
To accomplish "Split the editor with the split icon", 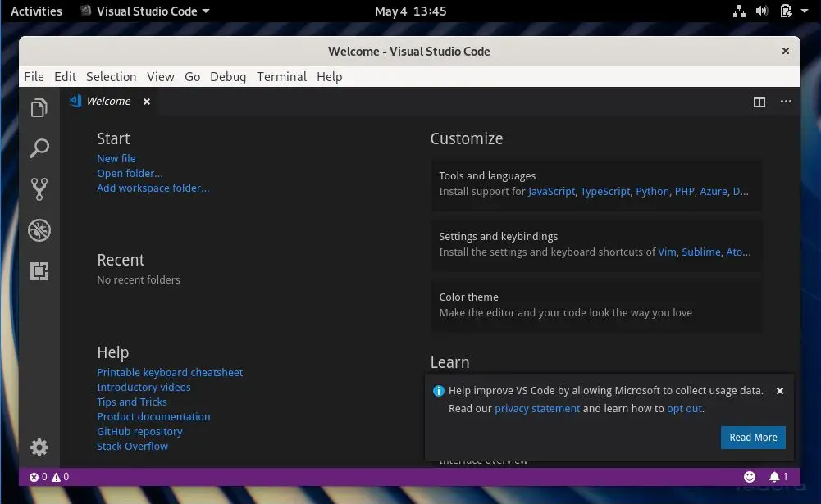I will tap(759, 102).
